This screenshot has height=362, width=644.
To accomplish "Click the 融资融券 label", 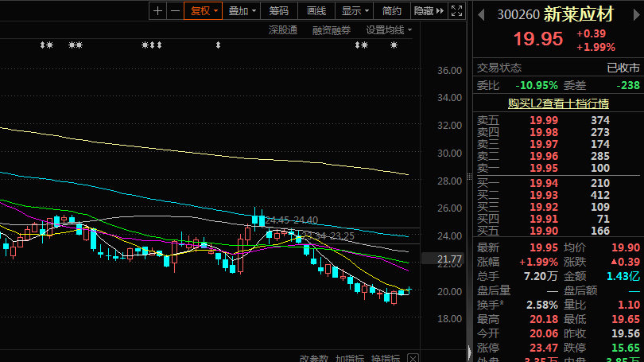I will pos(332,30).
